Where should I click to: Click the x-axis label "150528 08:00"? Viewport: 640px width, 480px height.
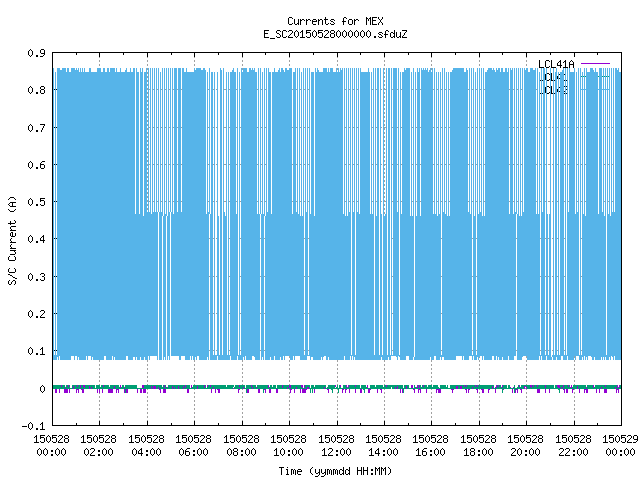point(241,446)
